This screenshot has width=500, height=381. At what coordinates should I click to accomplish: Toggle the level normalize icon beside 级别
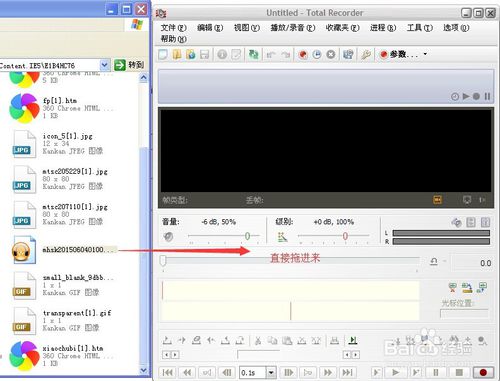point(282,237)
